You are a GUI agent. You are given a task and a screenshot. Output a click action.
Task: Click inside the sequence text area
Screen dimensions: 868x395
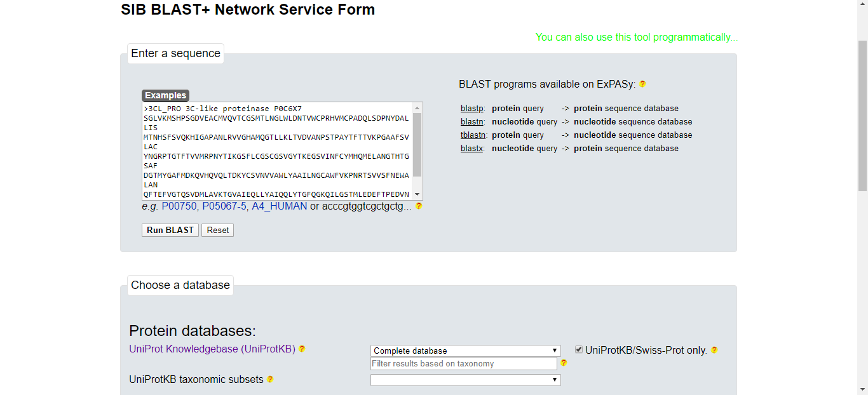pyautogui.click(x=277, y=151)
